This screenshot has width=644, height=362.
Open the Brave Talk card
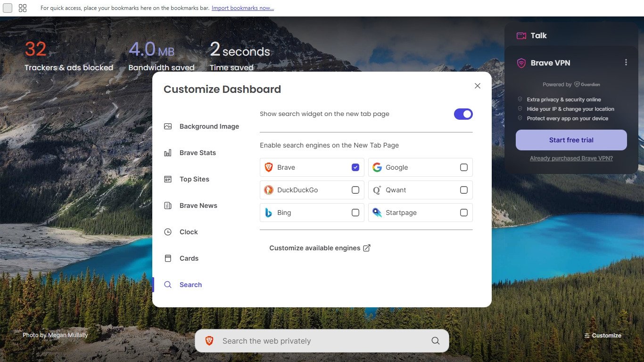[571, 35]
